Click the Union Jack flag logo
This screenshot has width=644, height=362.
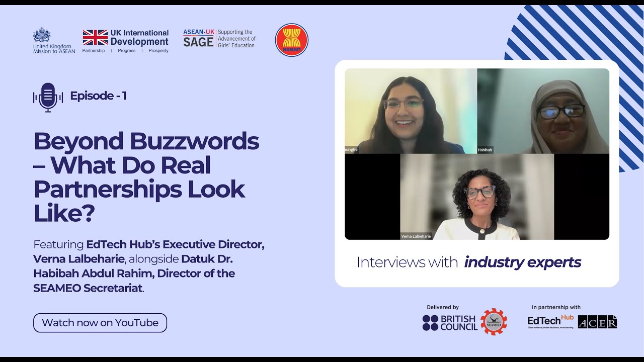point(96,38)
